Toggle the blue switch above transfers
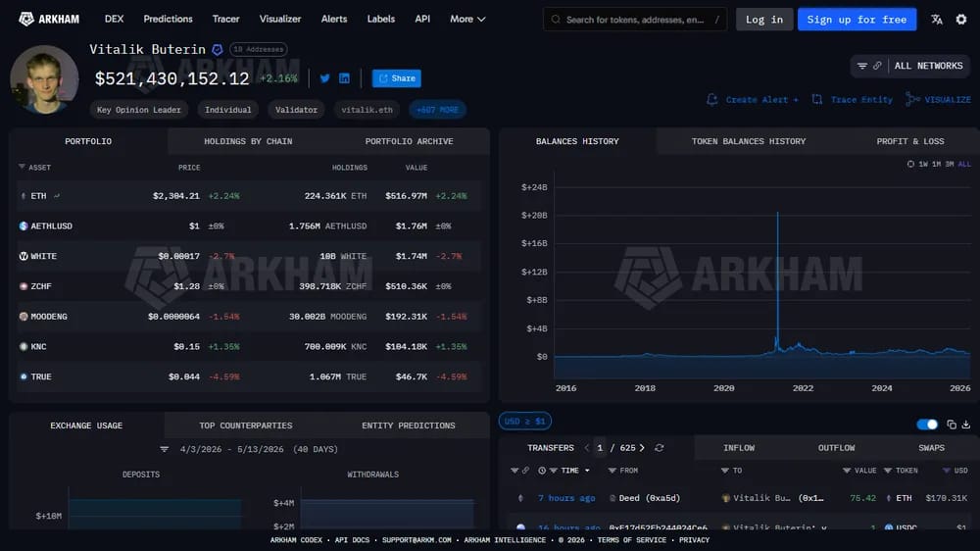 [x=927, y=425]
